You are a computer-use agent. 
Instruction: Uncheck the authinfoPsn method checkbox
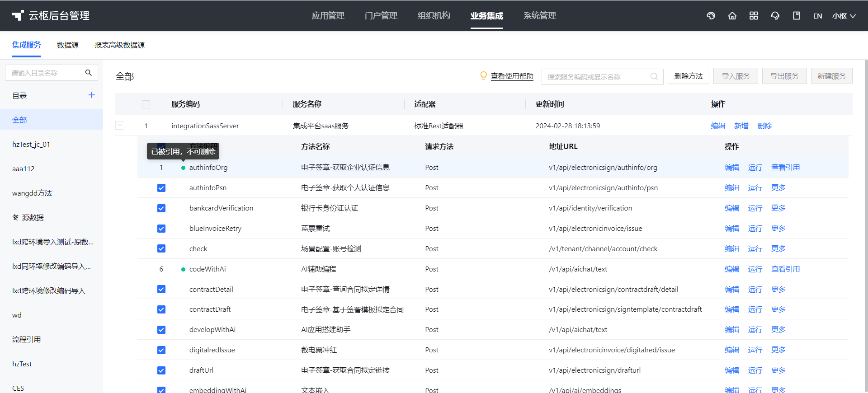pyautogui.click(x=161, y=188)
